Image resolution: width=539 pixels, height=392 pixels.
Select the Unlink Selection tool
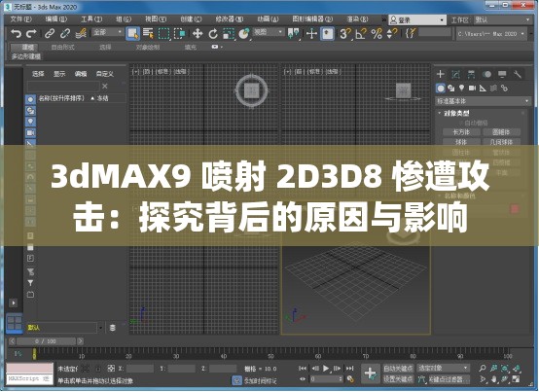[65, 34]
